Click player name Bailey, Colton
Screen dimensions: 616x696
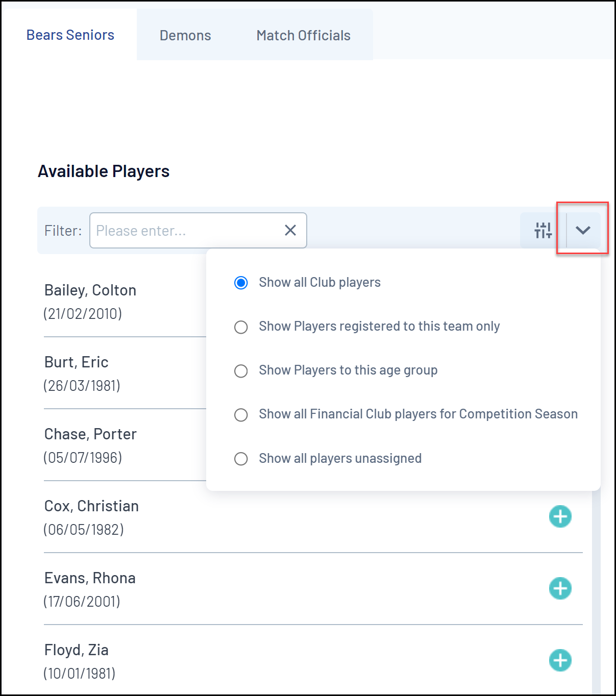click(90, 290)
